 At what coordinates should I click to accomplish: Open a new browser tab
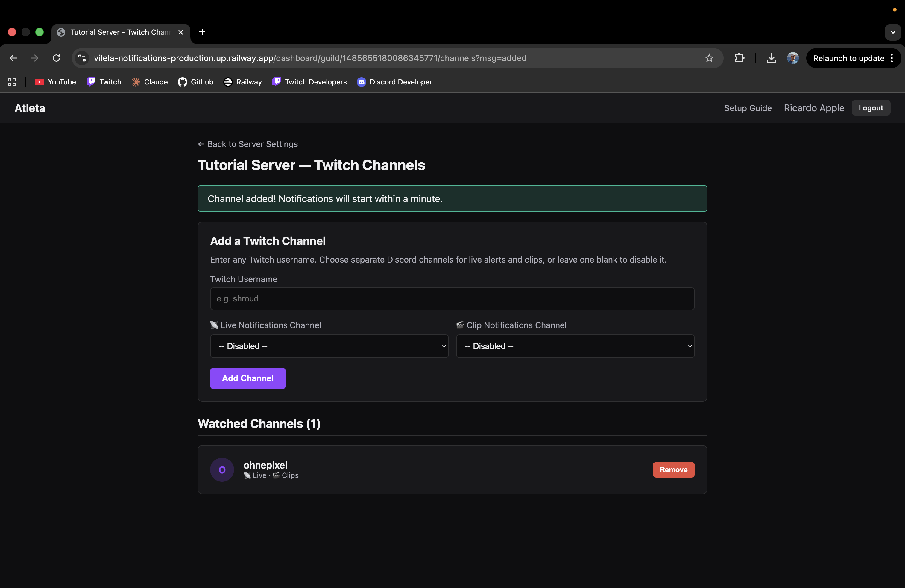click(202, 32)
